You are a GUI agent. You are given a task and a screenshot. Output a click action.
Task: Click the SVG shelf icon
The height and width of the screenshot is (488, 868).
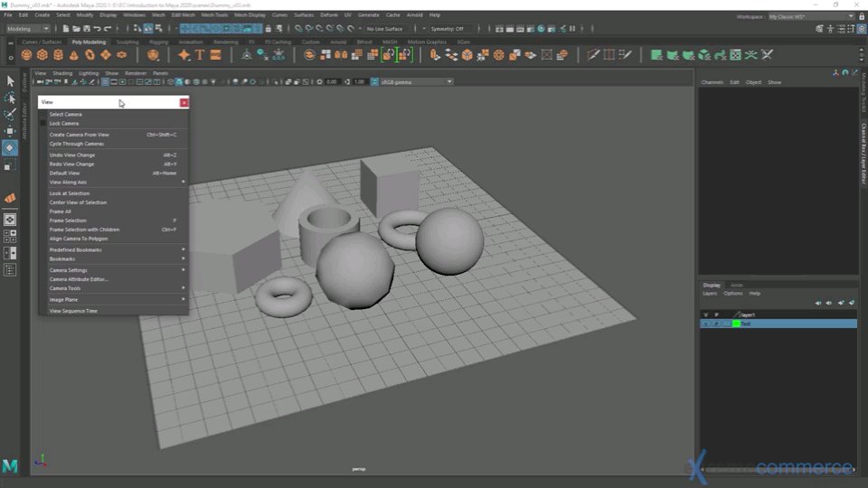point(216,55)
